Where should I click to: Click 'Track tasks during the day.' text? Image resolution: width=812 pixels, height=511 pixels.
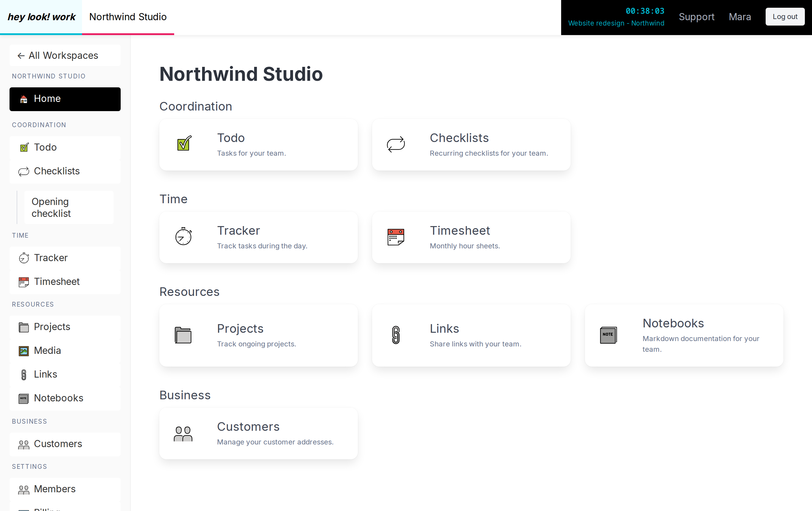tap(262, 246)
